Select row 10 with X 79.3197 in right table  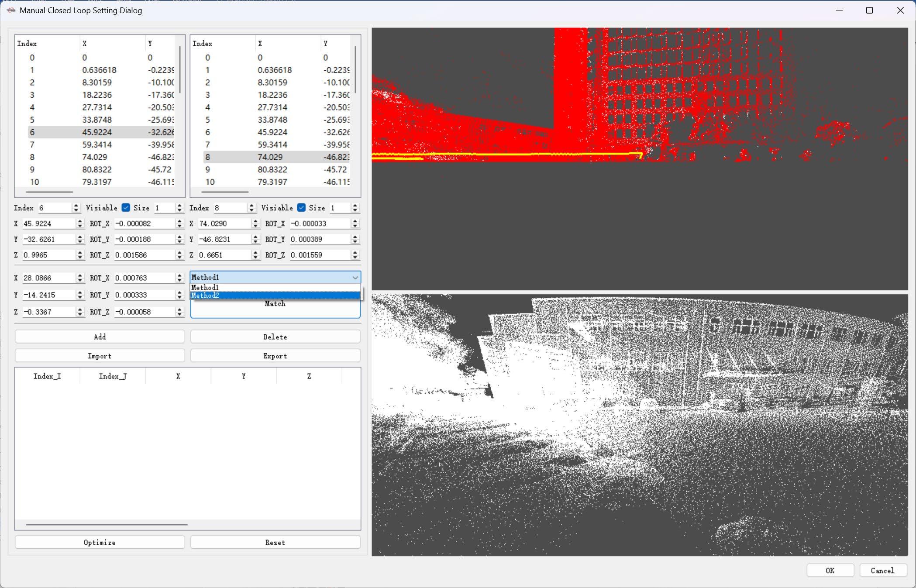pos(276,182)
